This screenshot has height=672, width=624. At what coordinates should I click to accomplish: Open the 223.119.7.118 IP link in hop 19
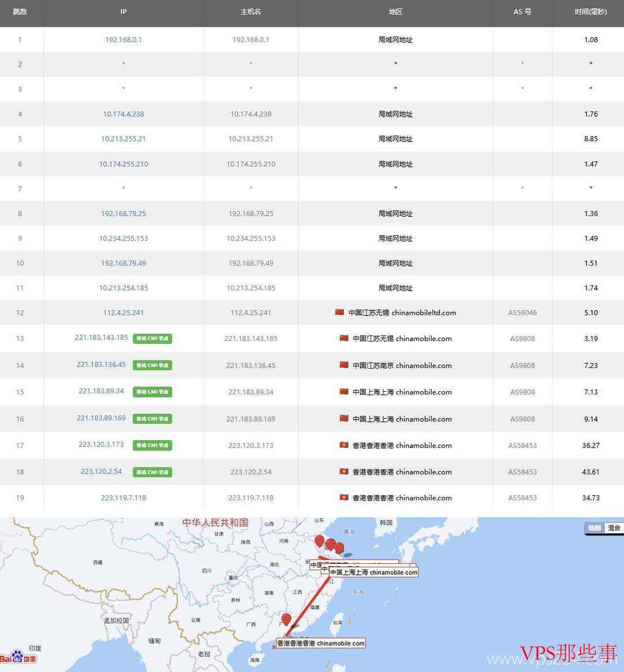point(124,497)
